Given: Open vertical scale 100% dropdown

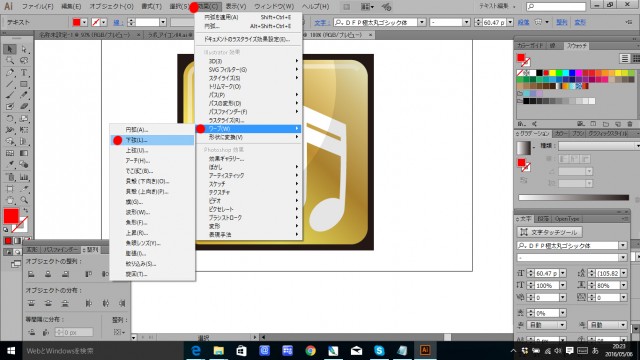Looking at the screenshot, I should coord(562,285).
